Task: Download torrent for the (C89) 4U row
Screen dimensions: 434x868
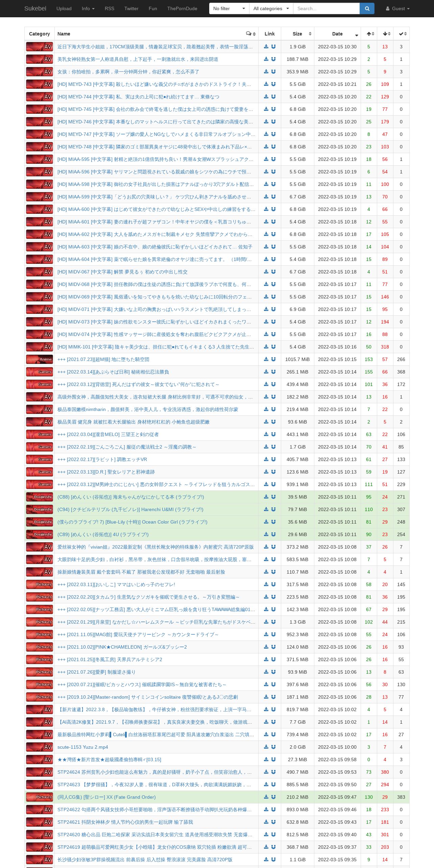Action: [x=266, y=534]
